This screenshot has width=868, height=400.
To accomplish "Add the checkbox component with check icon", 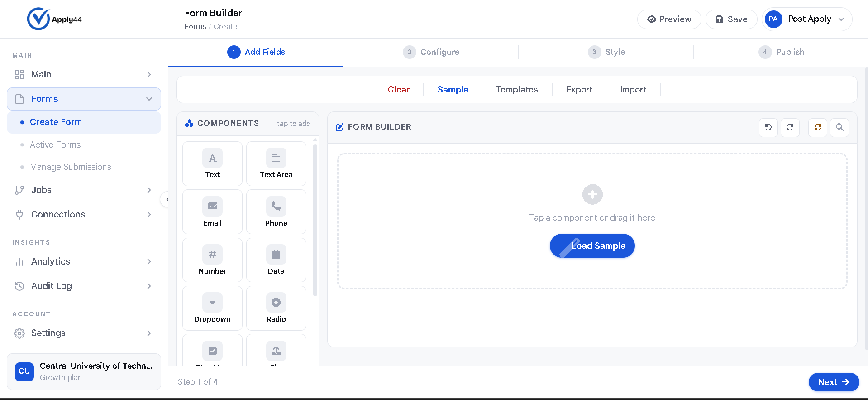I will pos(212,350).
